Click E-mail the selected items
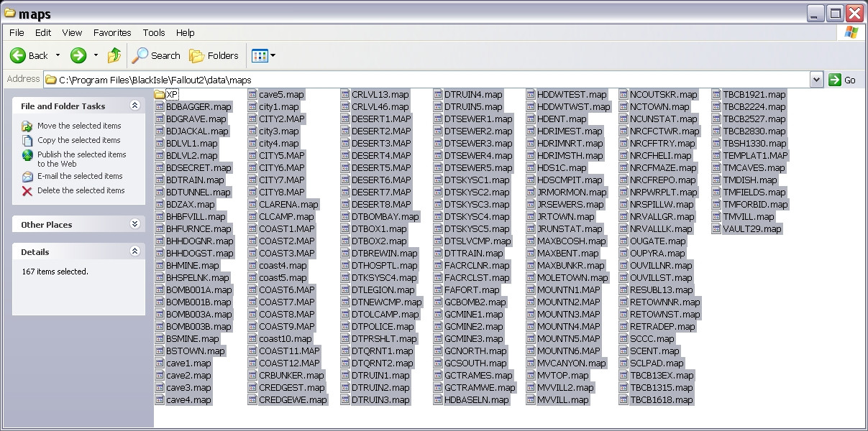Screen dimensions: 868x431 [x=80, y=176]
